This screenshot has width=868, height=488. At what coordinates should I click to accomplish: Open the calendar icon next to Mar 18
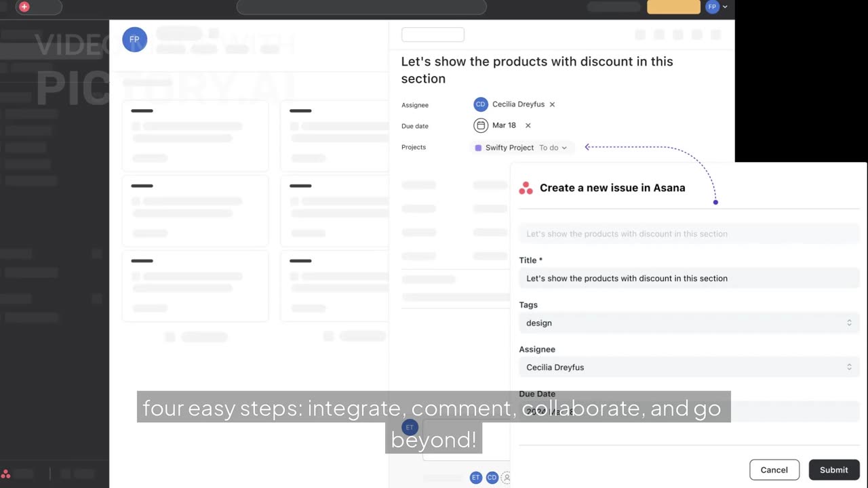tap(481, 125)
